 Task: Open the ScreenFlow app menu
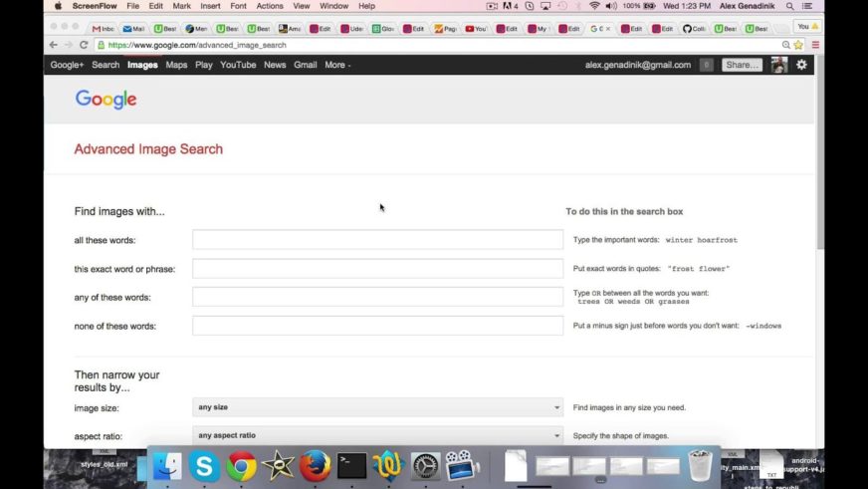95,6
